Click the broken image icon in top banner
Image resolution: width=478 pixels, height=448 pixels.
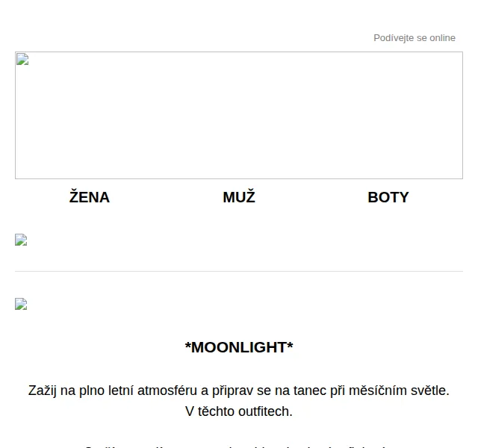click(22, 59)
